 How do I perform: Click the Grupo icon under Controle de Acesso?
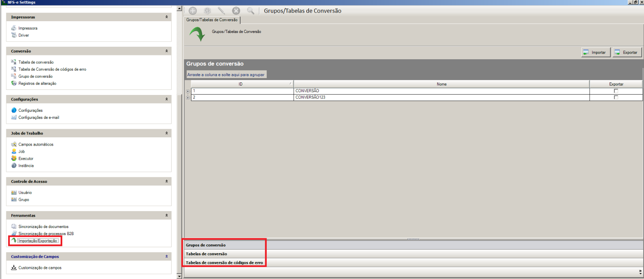(x=14, y=200)
